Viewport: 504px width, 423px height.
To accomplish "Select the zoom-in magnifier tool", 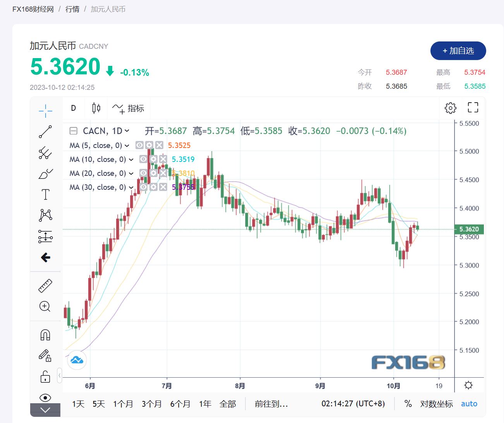I will tap(45, 306).
